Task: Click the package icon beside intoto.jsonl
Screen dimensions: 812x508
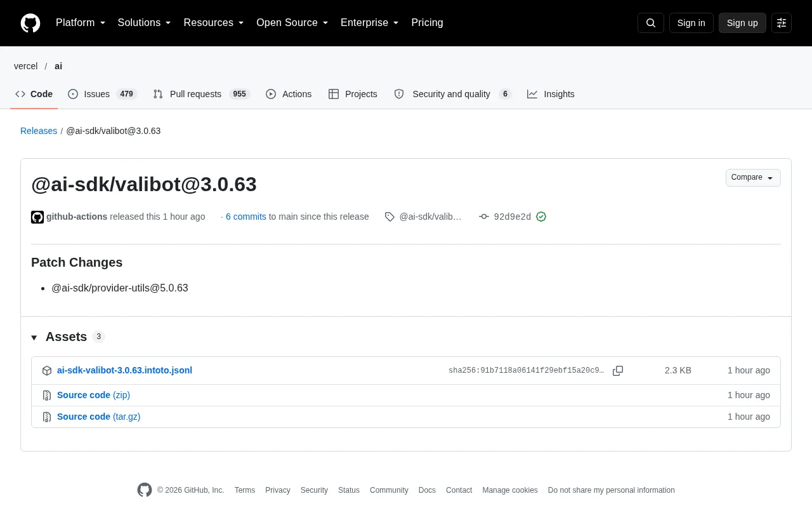Action: point(47,371)
